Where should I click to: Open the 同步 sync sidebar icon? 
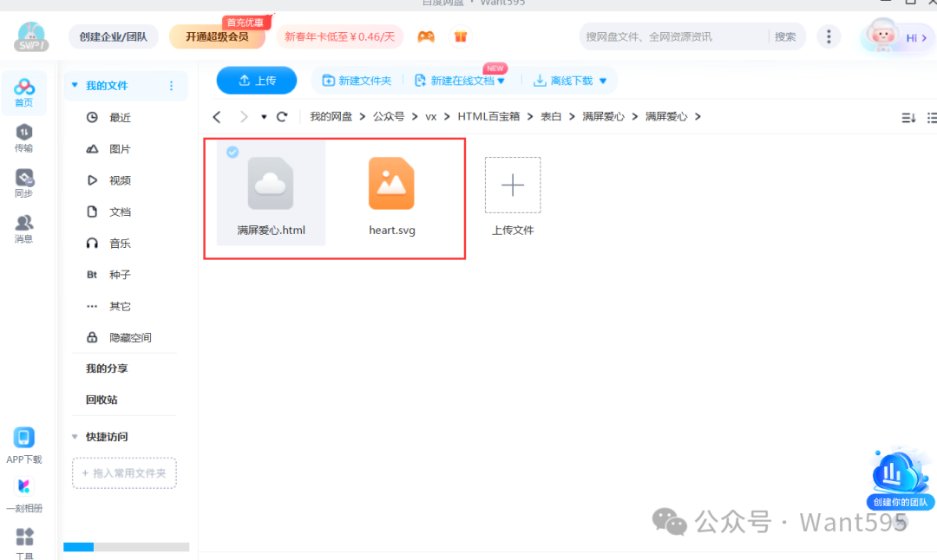tap(24, 183)
